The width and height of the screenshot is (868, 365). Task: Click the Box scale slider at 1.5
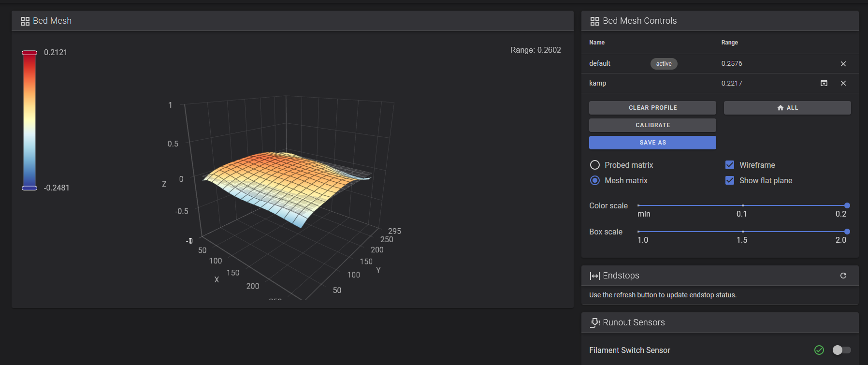(x=743, y=232)
